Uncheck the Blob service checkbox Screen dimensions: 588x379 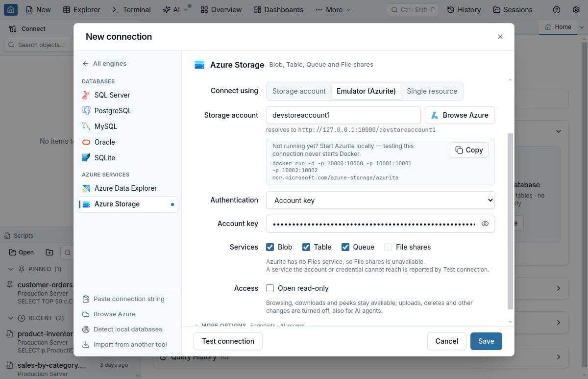[270, 247]
